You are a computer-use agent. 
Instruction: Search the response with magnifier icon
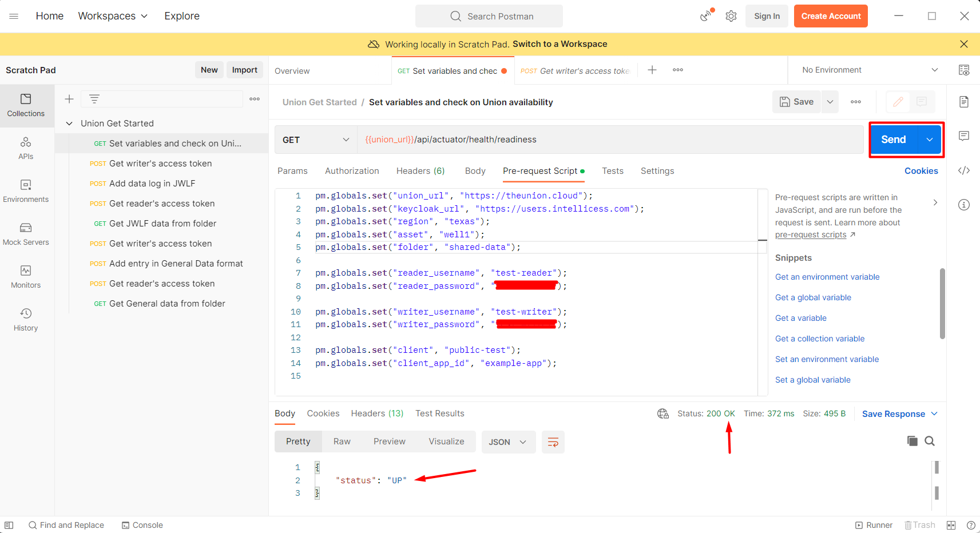pos(930,441)
